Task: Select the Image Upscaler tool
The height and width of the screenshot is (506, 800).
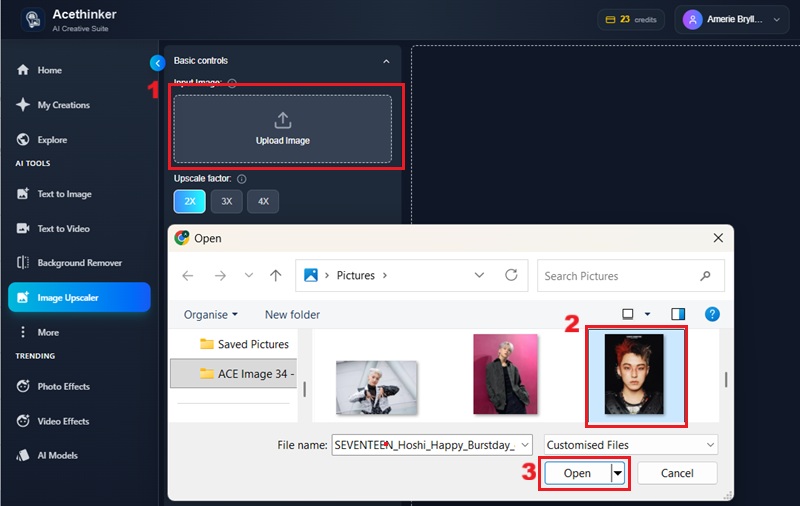Action: pos(79,297)
